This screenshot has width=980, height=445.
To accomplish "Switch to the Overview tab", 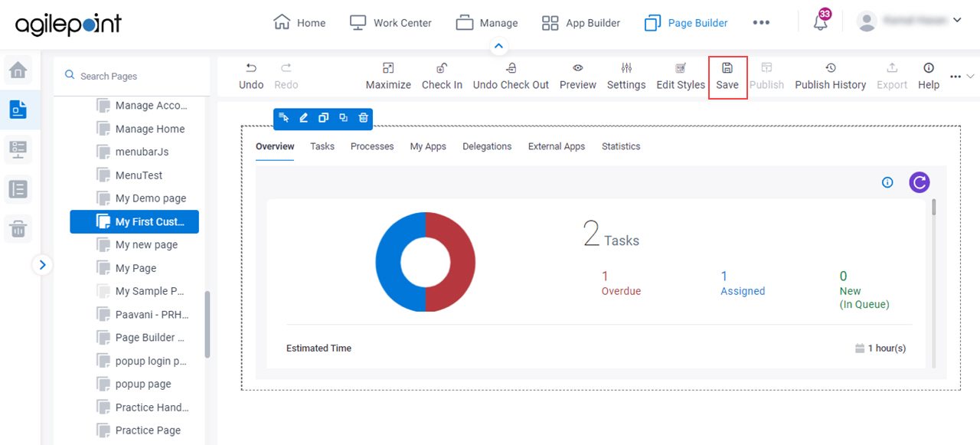I will [275, 146].
